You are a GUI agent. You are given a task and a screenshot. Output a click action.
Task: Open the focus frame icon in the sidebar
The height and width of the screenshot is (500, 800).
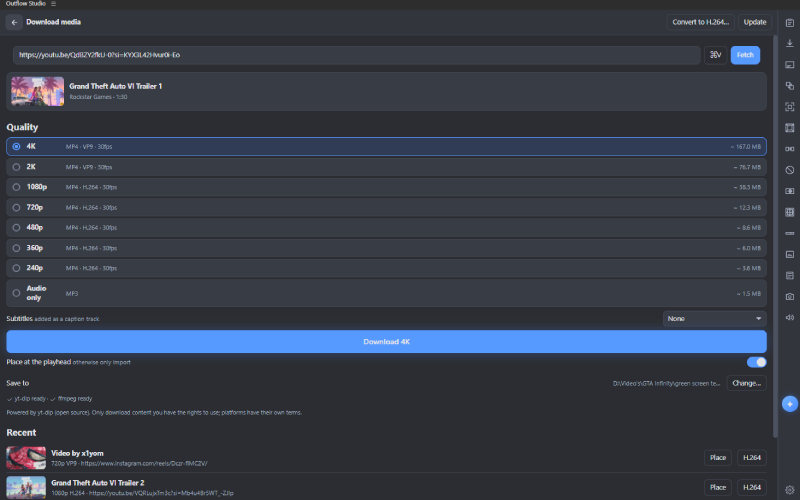789,107
